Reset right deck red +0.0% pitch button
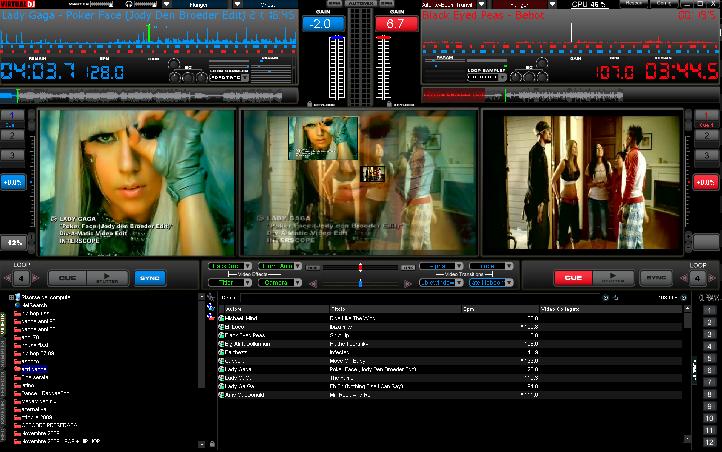The image size is (722, 452). pyautogui.click(x=705, y=182)
